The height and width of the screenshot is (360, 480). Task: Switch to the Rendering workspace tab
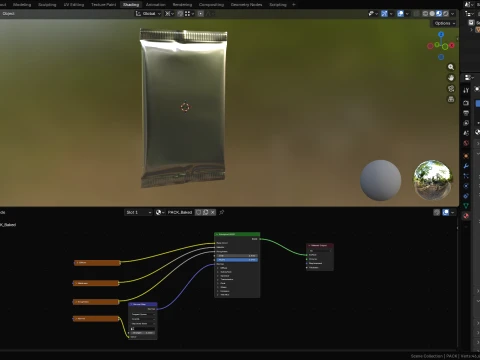[182, 5]
